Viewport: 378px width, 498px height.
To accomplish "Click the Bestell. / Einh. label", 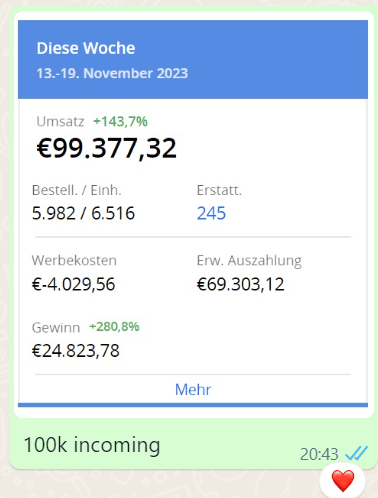I will click(77, 190).
